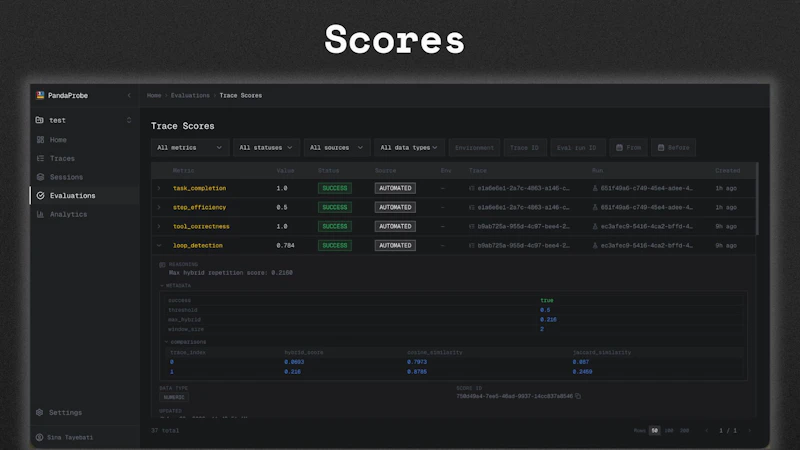Image resolution: width=800 pixels, height=450 pixels.
Task: Open the test project switcher
Action: (84, 120)
